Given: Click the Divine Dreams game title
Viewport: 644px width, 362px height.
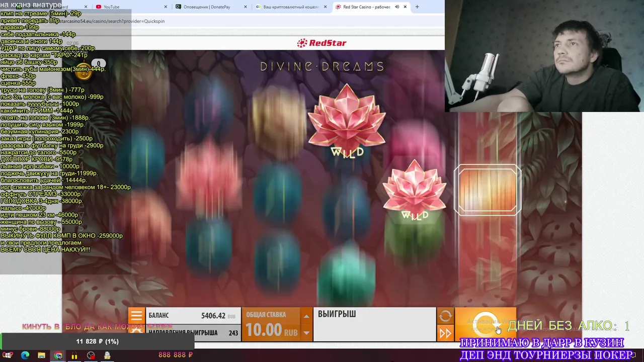Looking at the screenshot, I should pos(322,66).
